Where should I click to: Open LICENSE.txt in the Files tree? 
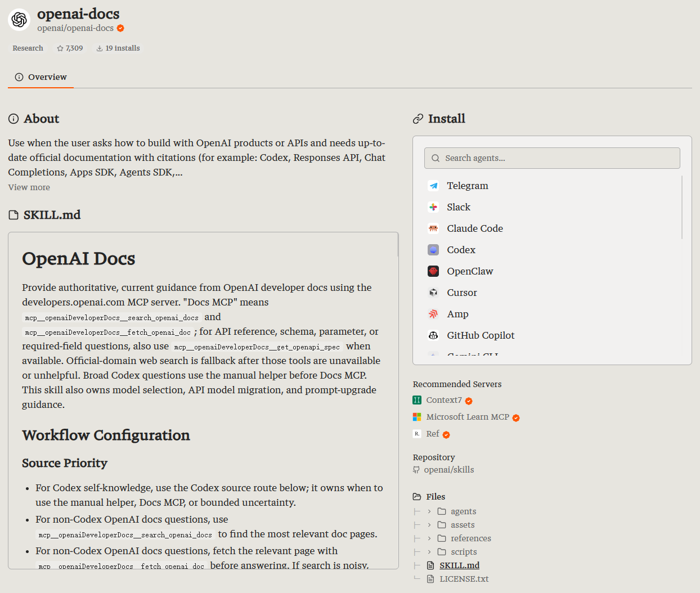click(x=464, y=579)
